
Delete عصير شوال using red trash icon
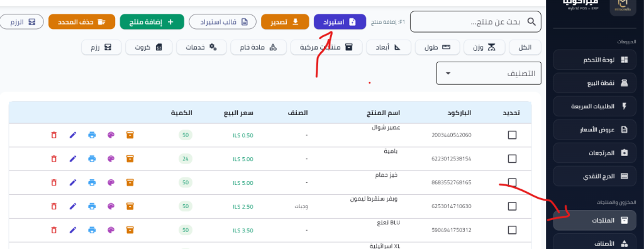click(x=54, y=135)
